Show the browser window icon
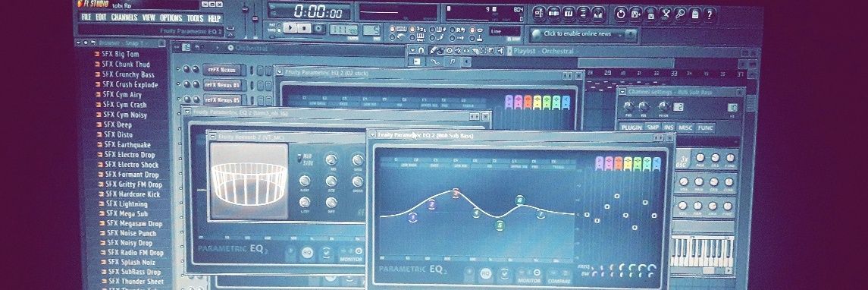Viewport: 868px width, 290px height. click(584, 13)
